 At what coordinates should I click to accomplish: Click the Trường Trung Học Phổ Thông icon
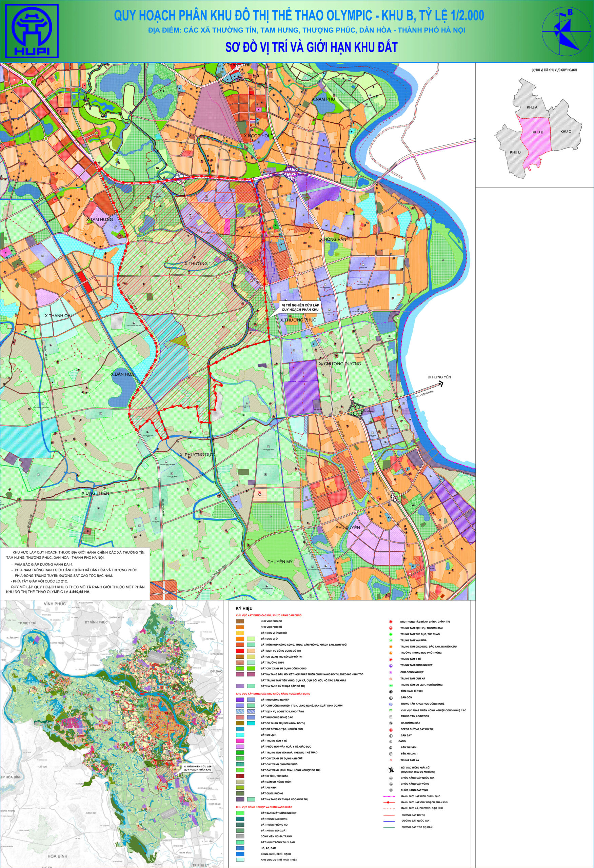click(x=391, y=653)
